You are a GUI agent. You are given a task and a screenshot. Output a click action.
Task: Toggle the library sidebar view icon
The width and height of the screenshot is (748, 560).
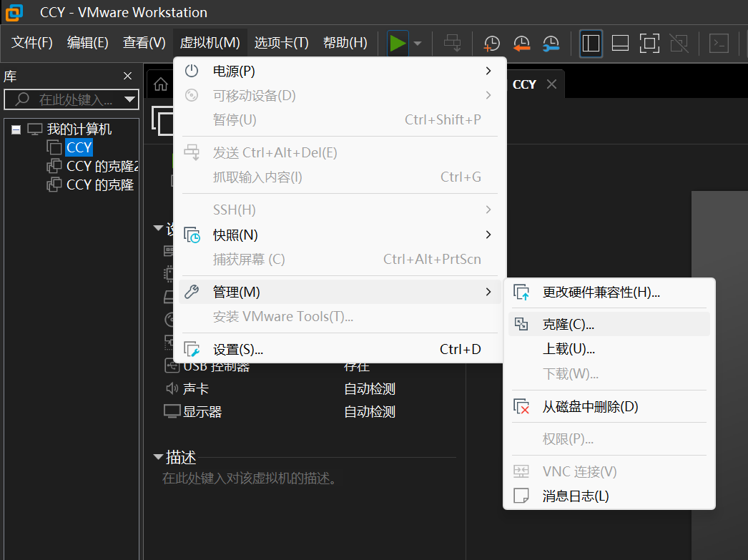pyautogui.click(x=591, y=44)
